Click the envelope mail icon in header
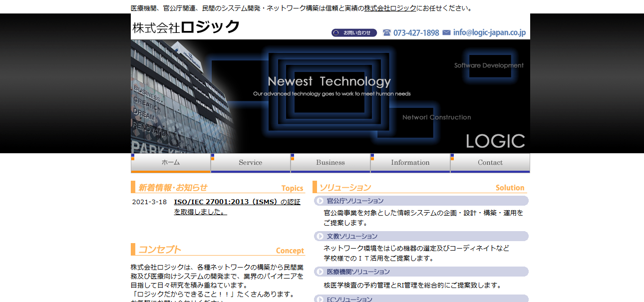 (x=446, y=32)
